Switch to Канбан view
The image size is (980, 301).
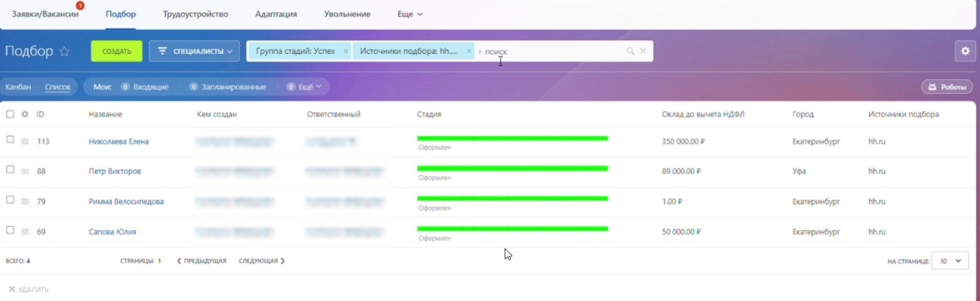coord(18,87)
